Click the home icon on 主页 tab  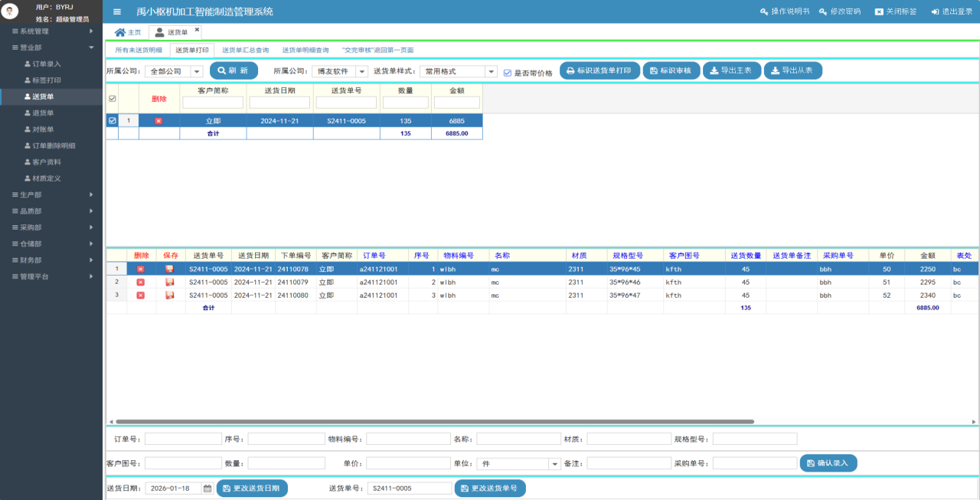click(x=119, y=32)
